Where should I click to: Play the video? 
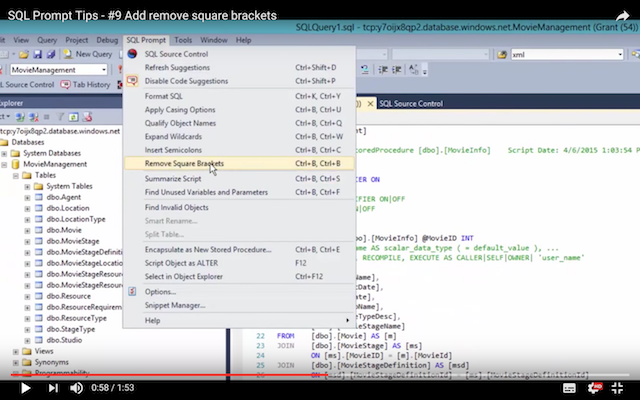(x=25, y=388)
